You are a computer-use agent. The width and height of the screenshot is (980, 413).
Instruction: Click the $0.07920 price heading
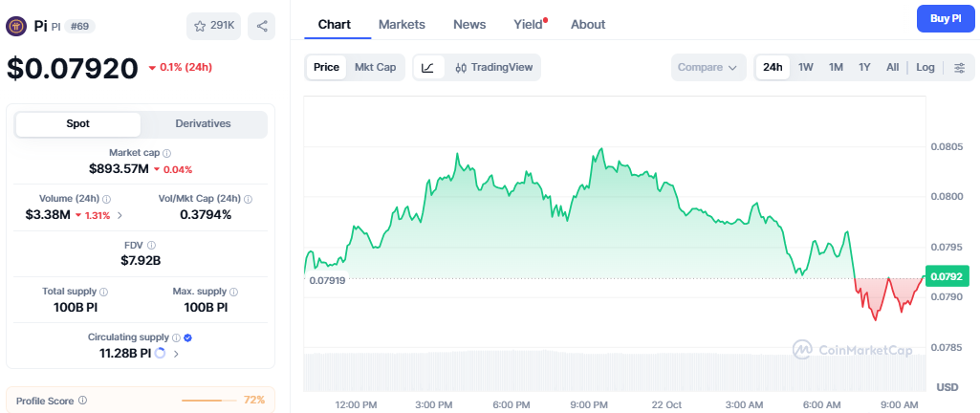(72, 68)
